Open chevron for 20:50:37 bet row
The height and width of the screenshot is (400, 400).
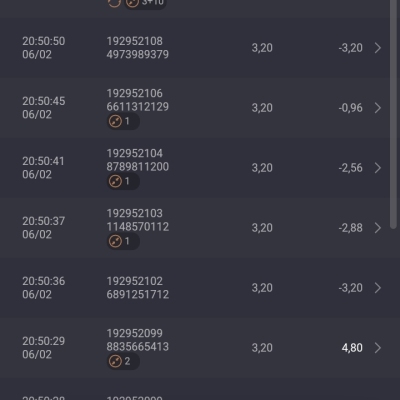(378, 228)
